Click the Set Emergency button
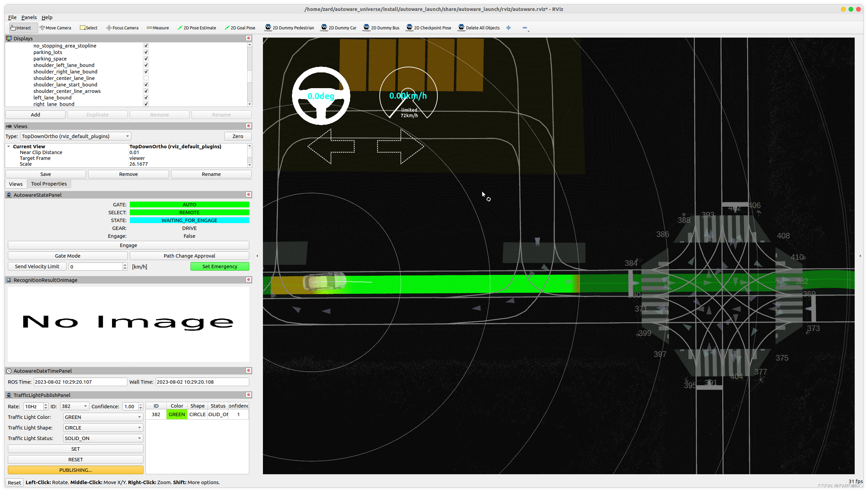The height and width of the screenshot is (492, 868). click(220, 266)
